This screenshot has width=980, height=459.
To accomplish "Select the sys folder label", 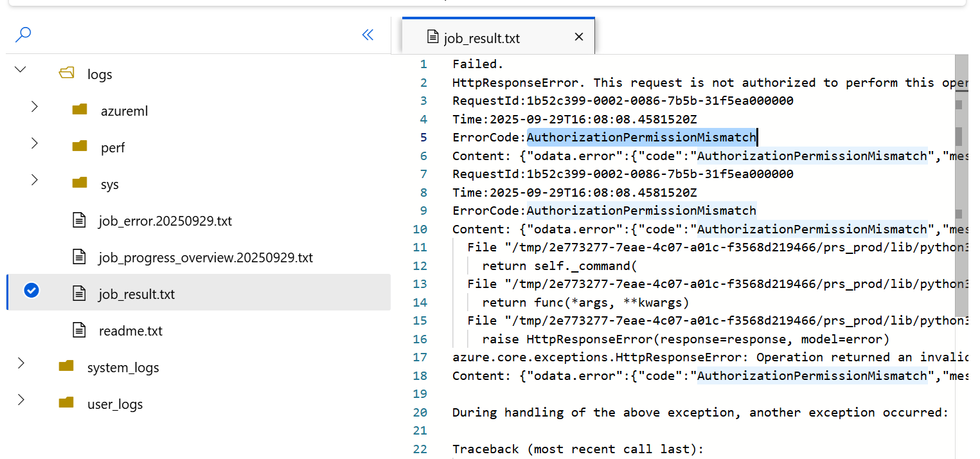I will tap(110, 184).
